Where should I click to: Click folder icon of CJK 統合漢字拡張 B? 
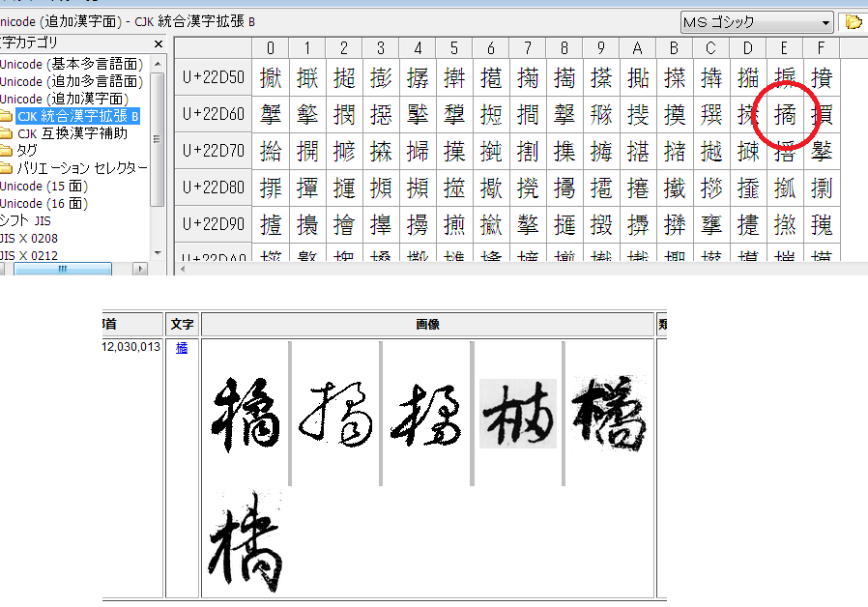tap(6, 117)
